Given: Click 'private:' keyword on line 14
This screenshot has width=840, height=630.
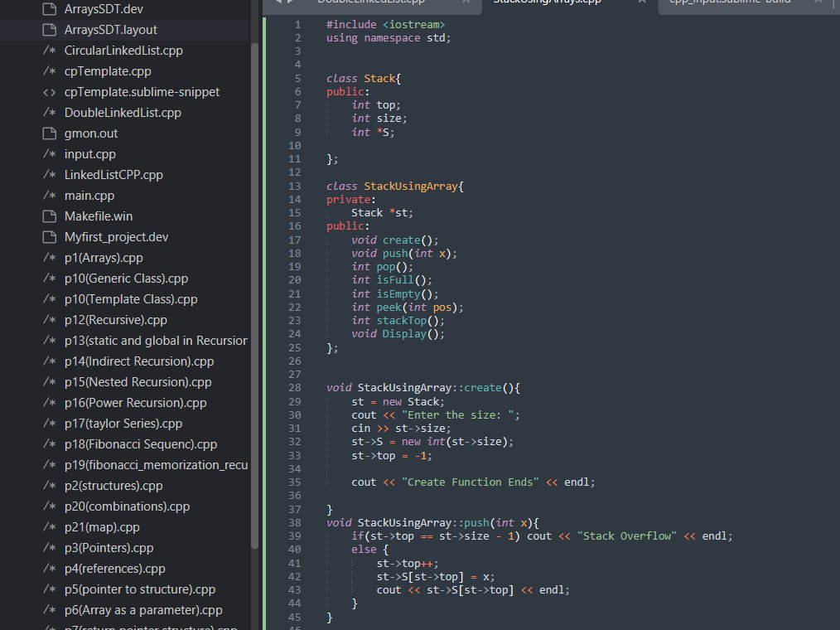Looking at the screenshot, I should coord(351,200).
